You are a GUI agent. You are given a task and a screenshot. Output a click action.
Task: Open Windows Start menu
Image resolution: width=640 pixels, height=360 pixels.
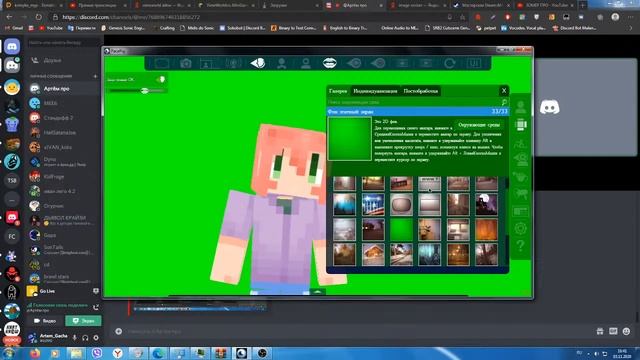[x=9, y=353]
